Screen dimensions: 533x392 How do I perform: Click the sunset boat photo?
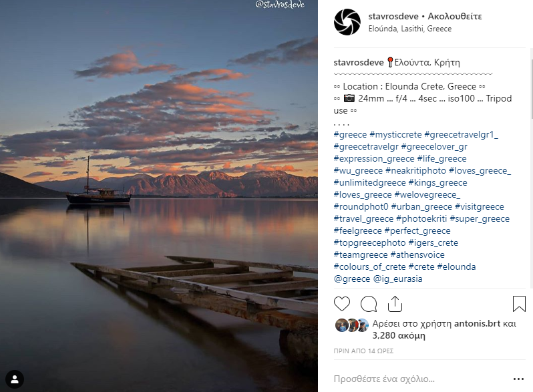159,196
